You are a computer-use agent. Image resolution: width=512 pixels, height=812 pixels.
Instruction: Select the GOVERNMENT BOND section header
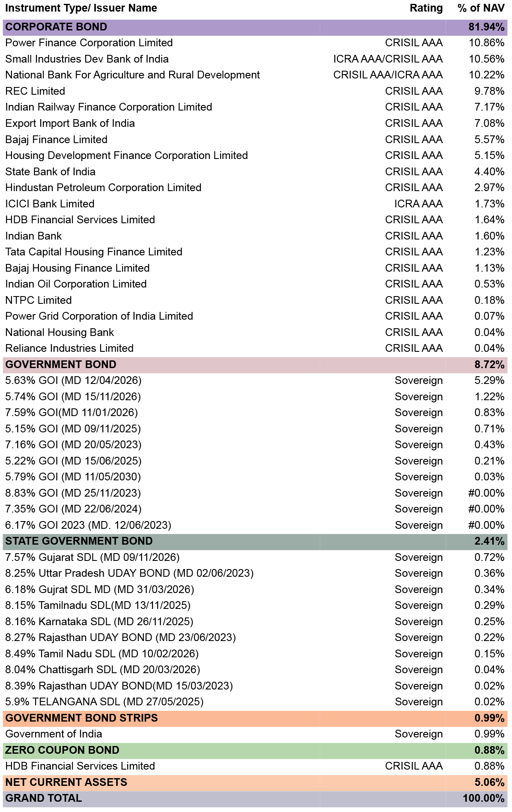(x=255, y=365)
